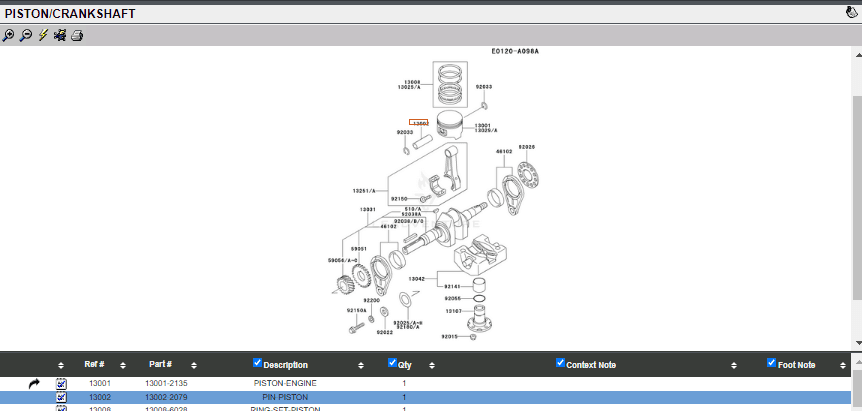Screen dimensions: 862x411
Task: Tick the checkbox for part 13001-2135
Action: click(61, 384)
